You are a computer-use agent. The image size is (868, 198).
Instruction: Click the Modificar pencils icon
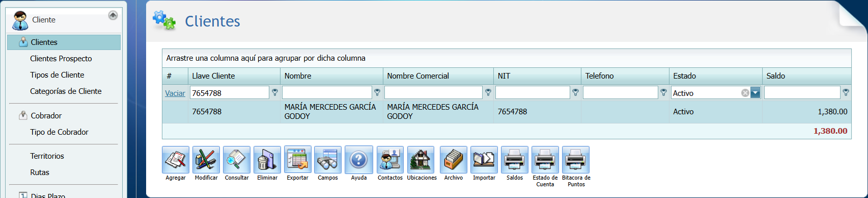(x=206, y=160)
